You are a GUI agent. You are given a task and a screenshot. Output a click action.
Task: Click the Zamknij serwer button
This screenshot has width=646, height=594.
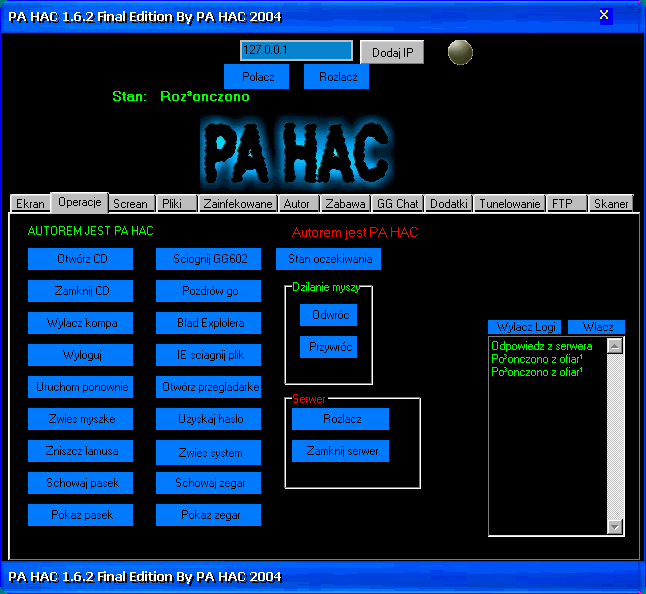point(342,451)
